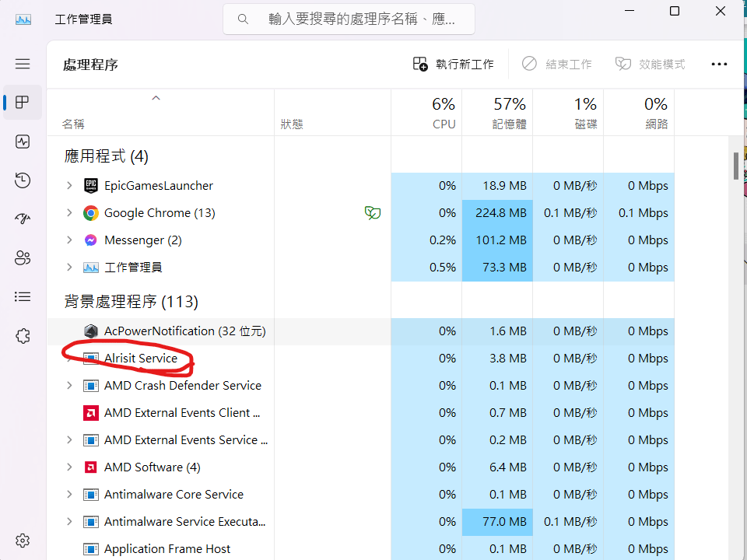Screen dimensions: 747x560
Task: Click the Messenger app icon
Action: (90, 240)
